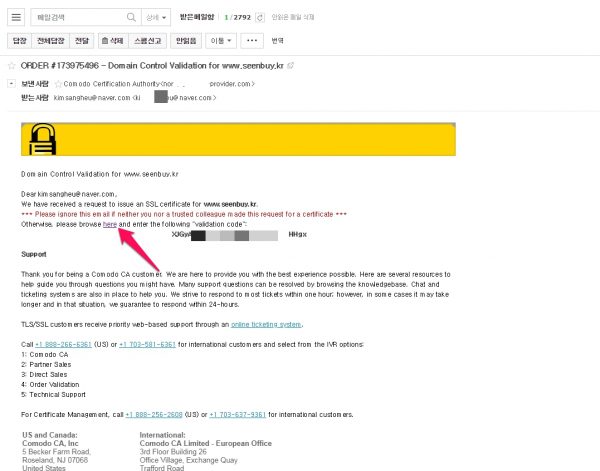Expand the 이동 move dropdown
This screenshot has height=471, width=600.
221,40
